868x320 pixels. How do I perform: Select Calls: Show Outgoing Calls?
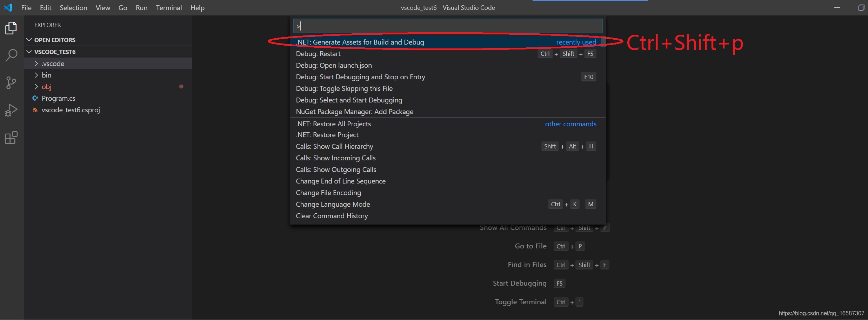tap(448, 169)
